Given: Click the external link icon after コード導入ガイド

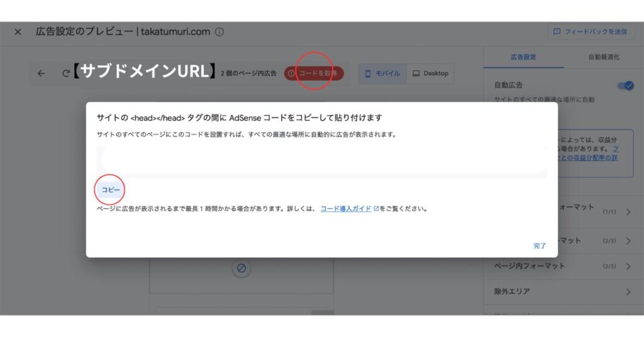Looking at the screenshot, I should (376, 209).
